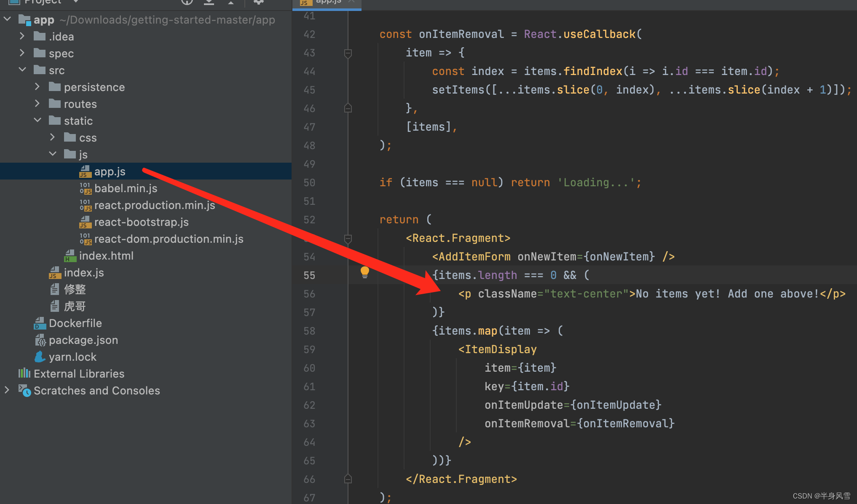The image size is (857, 504).
Task: Click 'setItems' call on line 45
Action: click(x=458, y=90)
